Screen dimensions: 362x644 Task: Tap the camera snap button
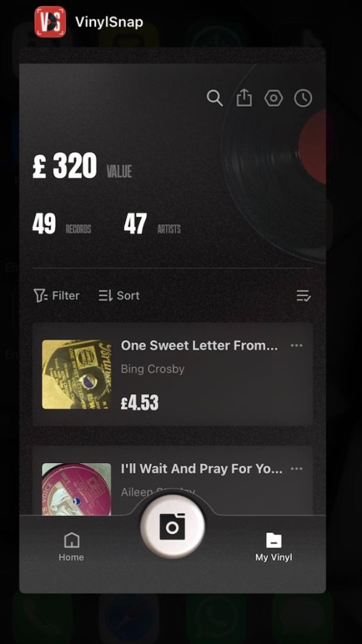(x=172, y=526)
